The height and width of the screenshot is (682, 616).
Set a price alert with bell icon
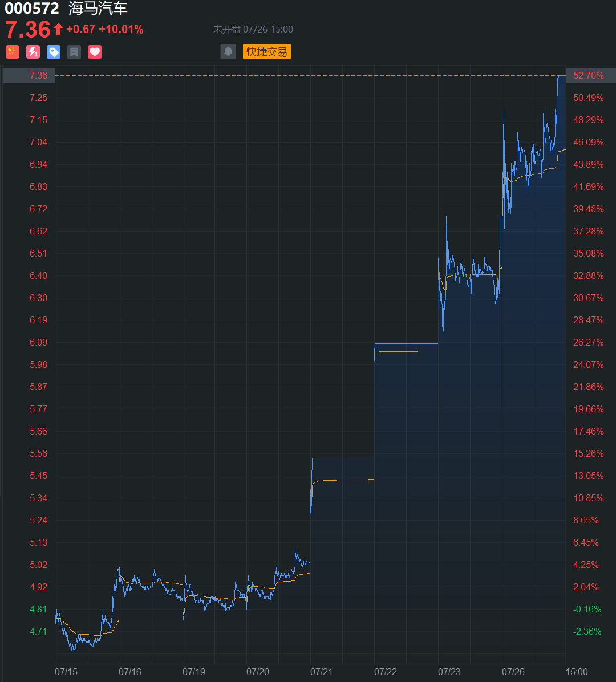click(228, 51)
